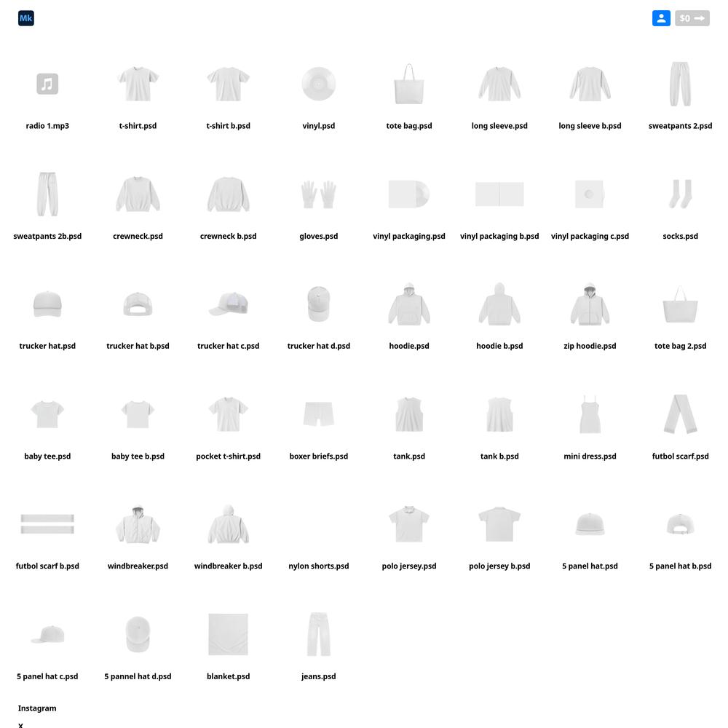Image resolution: width=728 pixels, height=728 pixels.
Task: Select the hoodie b.psd image
Action: [x=499, y=304]
